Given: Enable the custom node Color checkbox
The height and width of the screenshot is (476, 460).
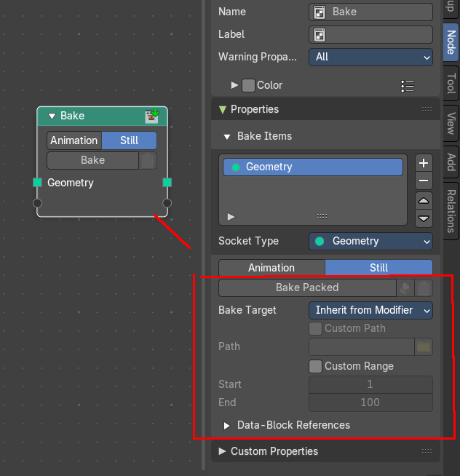Looking at the screenshot, I should coord(248,85).
